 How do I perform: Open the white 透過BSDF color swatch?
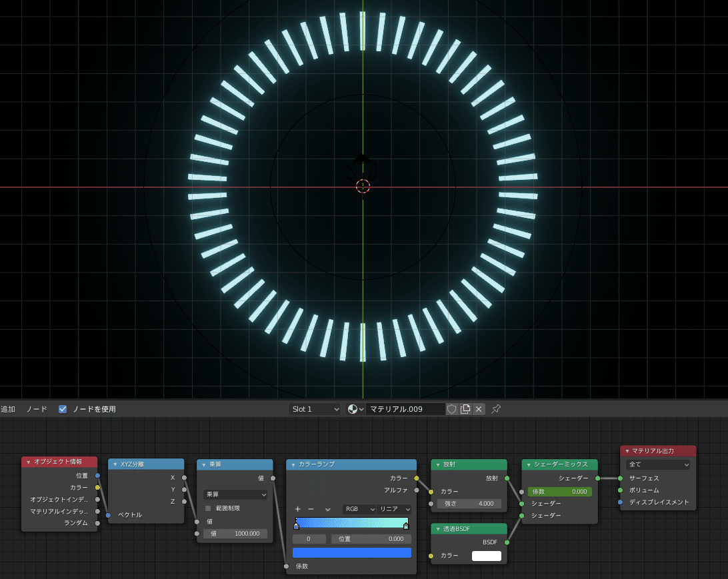[x=486, y=555]
